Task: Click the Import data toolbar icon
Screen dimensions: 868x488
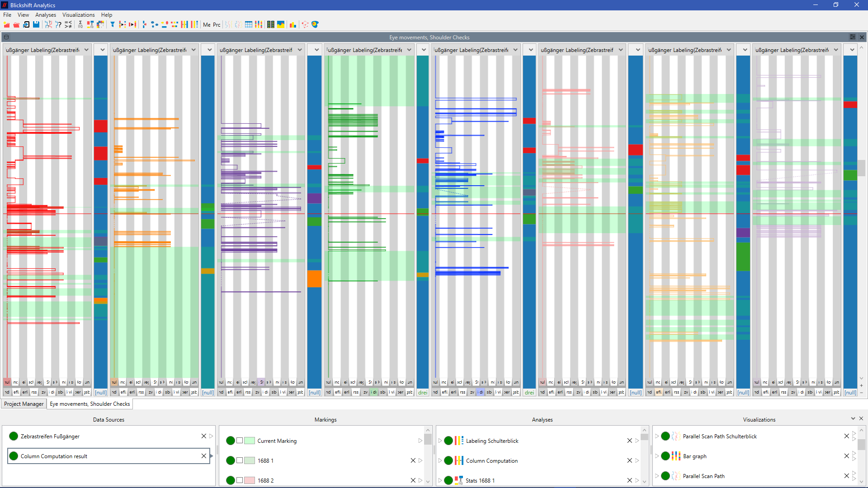Action: click(26, 24)
